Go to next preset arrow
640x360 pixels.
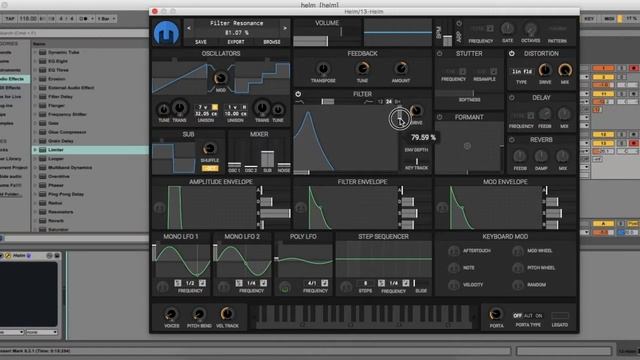[x=285, y=28]
